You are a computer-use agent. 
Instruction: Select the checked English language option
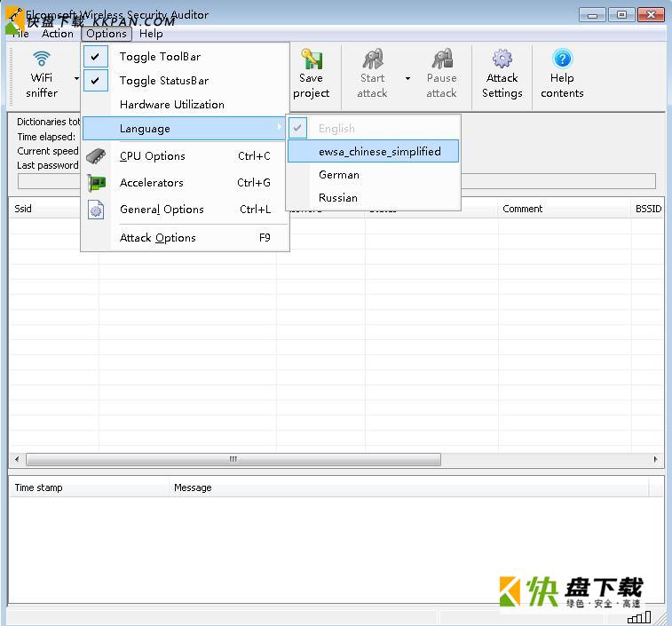[374, 128]
